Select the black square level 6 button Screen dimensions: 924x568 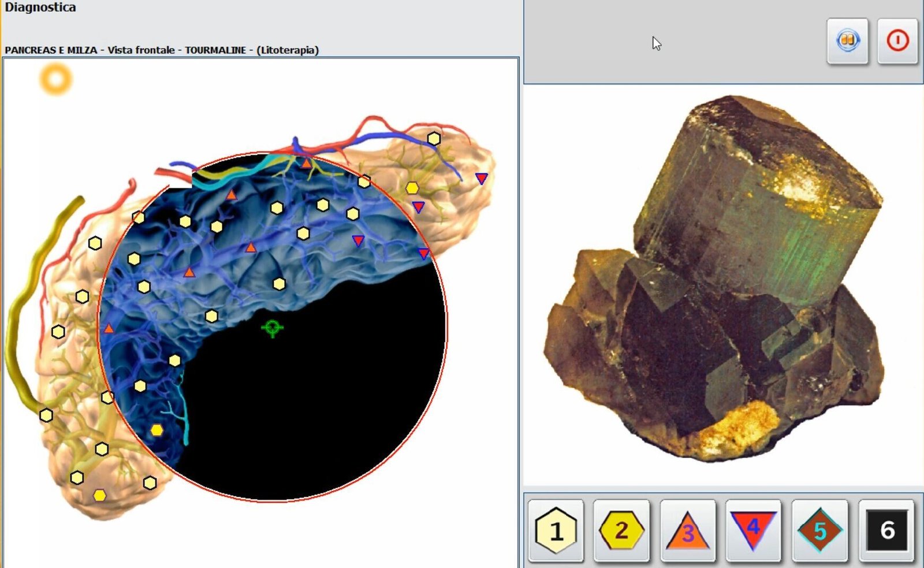click(886, 530)
